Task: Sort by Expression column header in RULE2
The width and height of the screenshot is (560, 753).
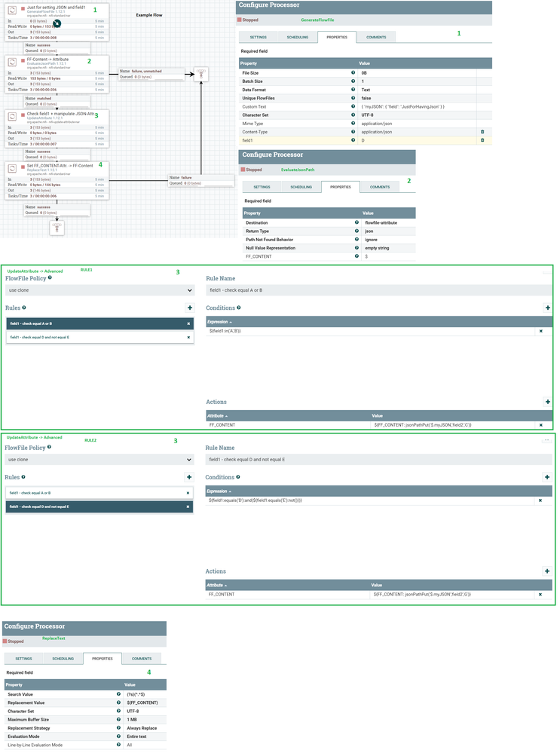Action: point(219,491)
